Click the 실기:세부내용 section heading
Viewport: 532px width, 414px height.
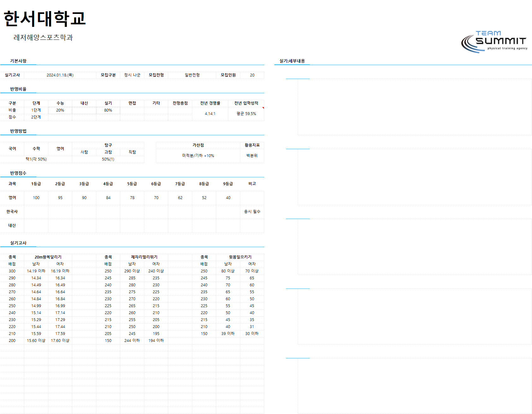click(292, 61)
